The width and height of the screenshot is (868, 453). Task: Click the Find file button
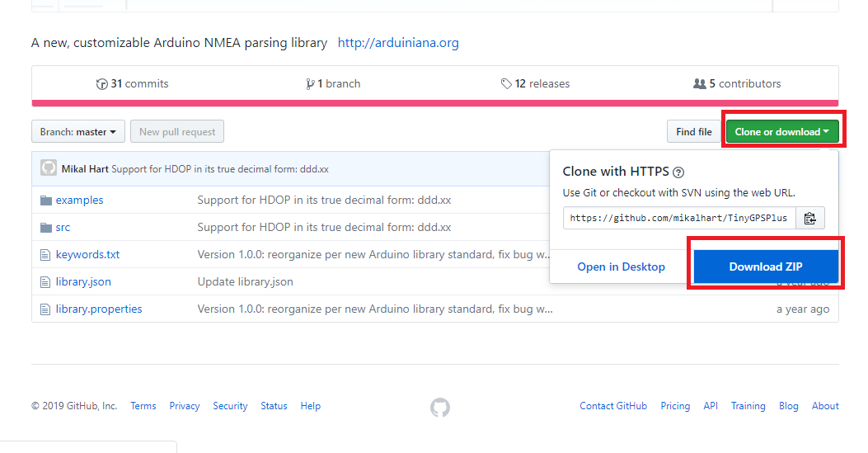[x=693, y=132]
